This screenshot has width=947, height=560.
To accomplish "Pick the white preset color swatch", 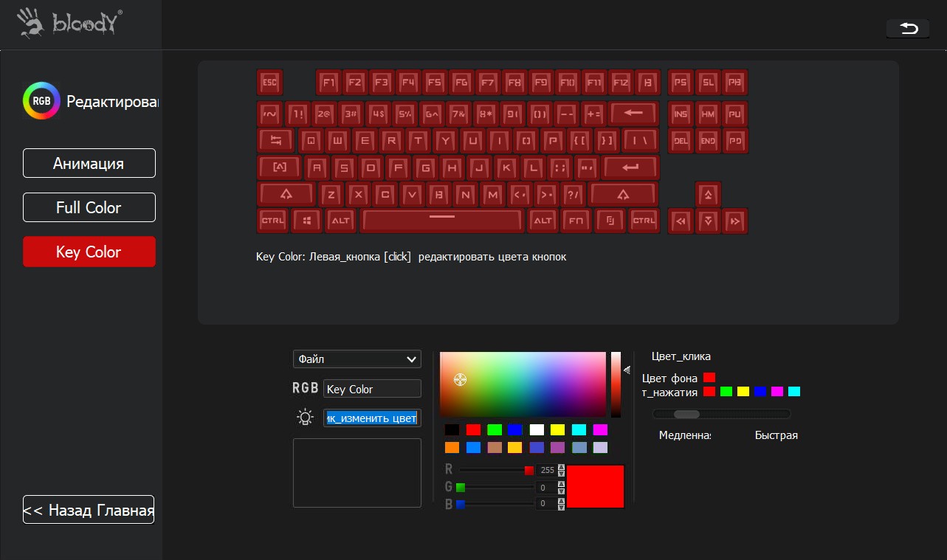I will coord(537,429).
